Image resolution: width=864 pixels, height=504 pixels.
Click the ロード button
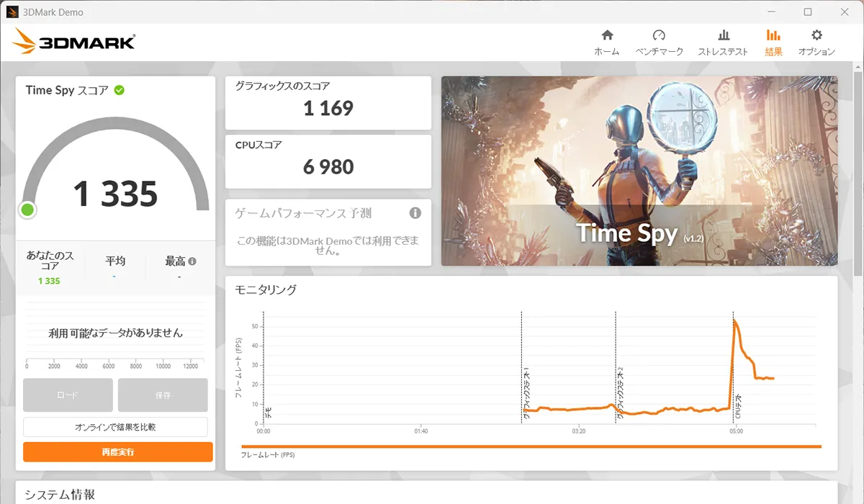68,395
